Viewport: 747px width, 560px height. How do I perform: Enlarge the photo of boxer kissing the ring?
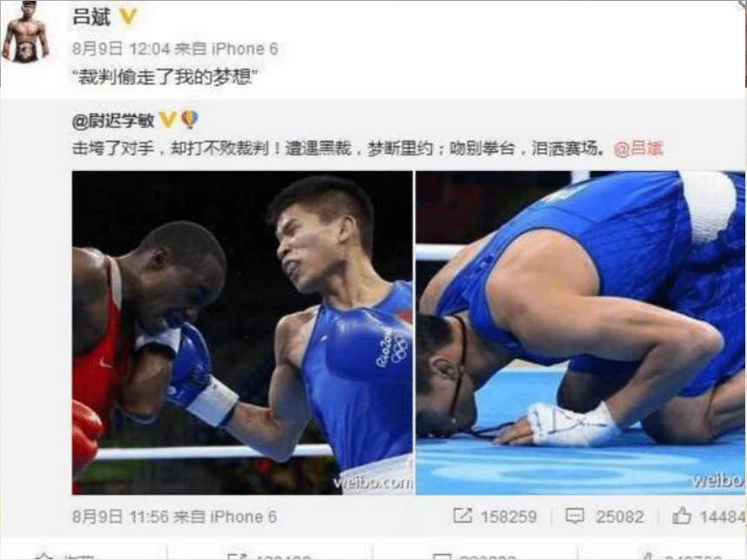point(580,333)
